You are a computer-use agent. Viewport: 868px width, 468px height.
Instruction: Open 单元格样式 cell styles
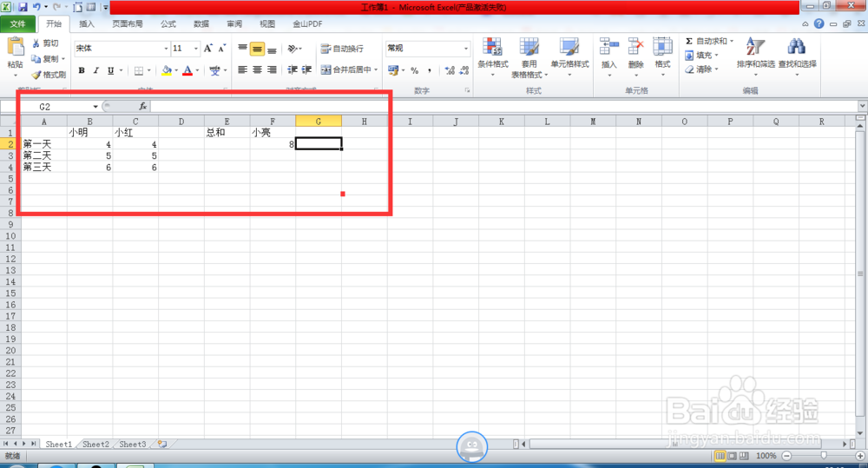pyautogui.click(x=569, y=57)
